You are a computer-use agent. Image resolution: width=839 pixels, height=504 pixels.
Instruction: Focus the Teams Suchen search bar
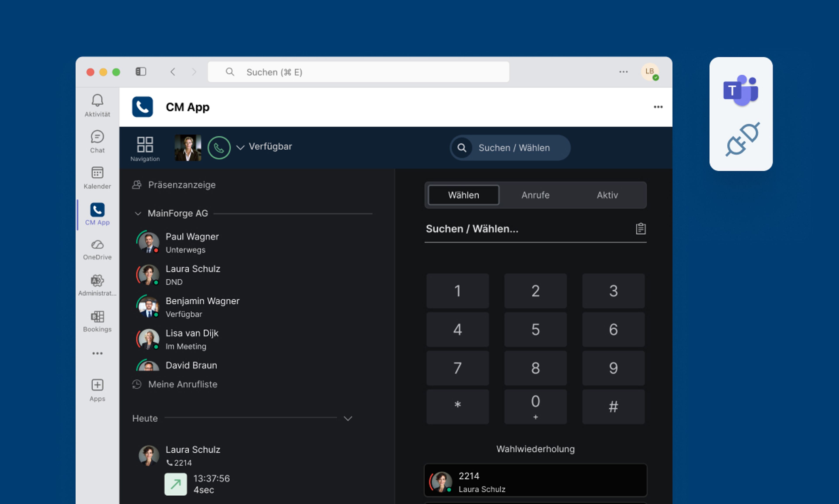coord(358,72)
